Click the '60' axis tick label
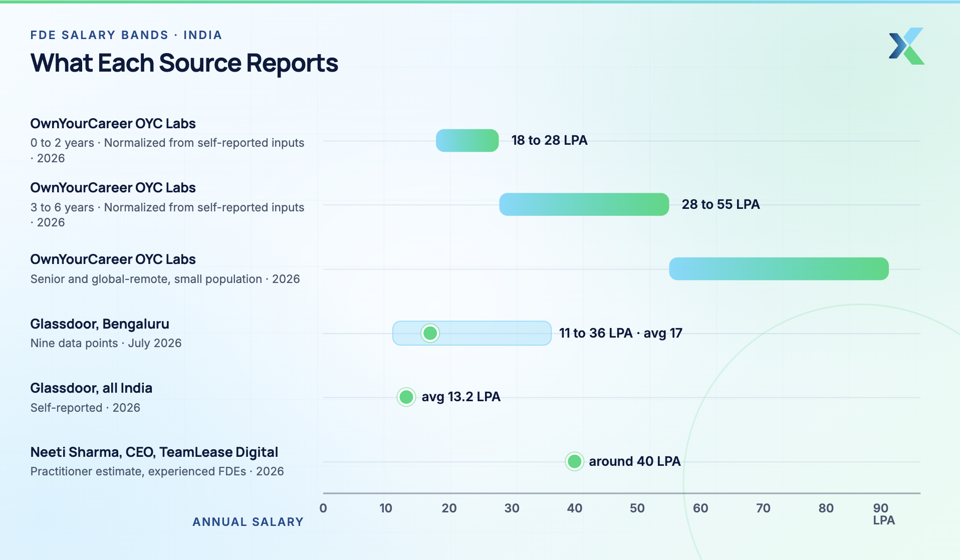The width and height of the screenshot is (960, 560). click(x=700, y=508)
